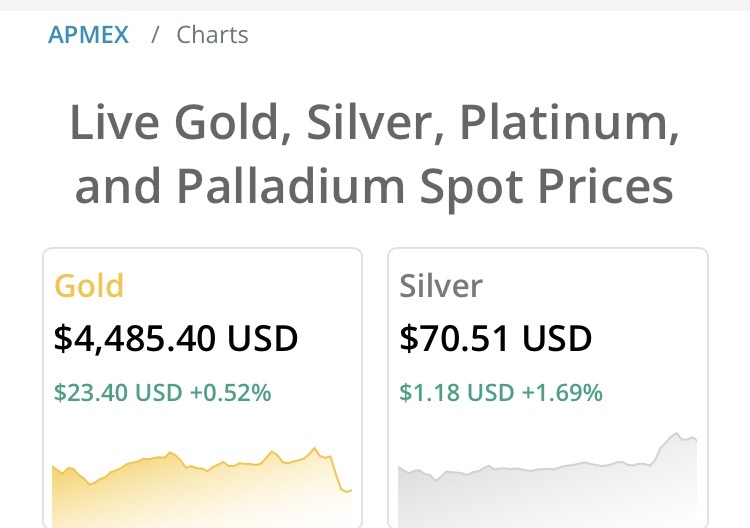Click the breadcrumb slash separator
Viewport: 750px width, 528px height.
coord(155,35)
